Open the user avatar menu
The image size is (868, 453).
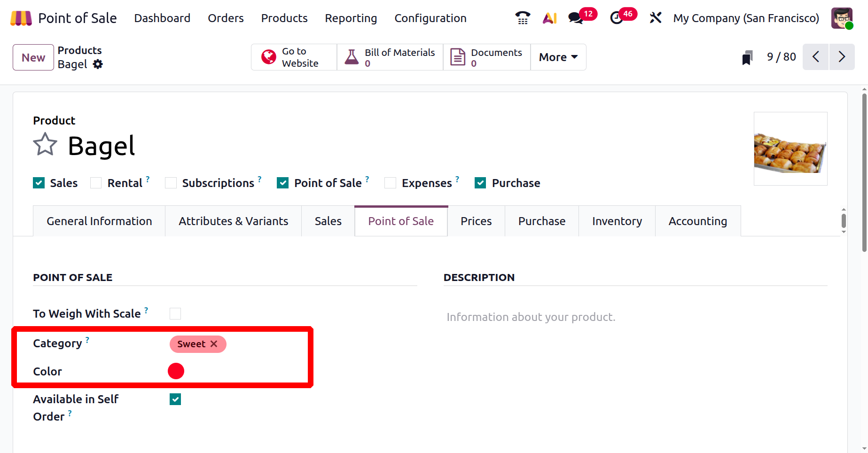(x=841, y=18)
